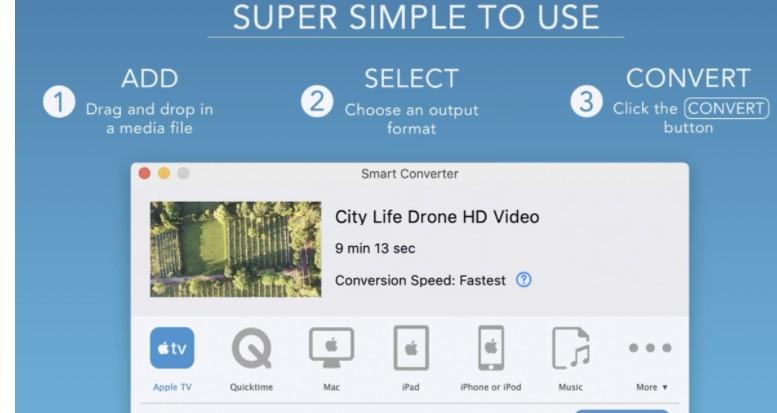Click the Conversion Speed: Fastest text

(x=420, y=281)
